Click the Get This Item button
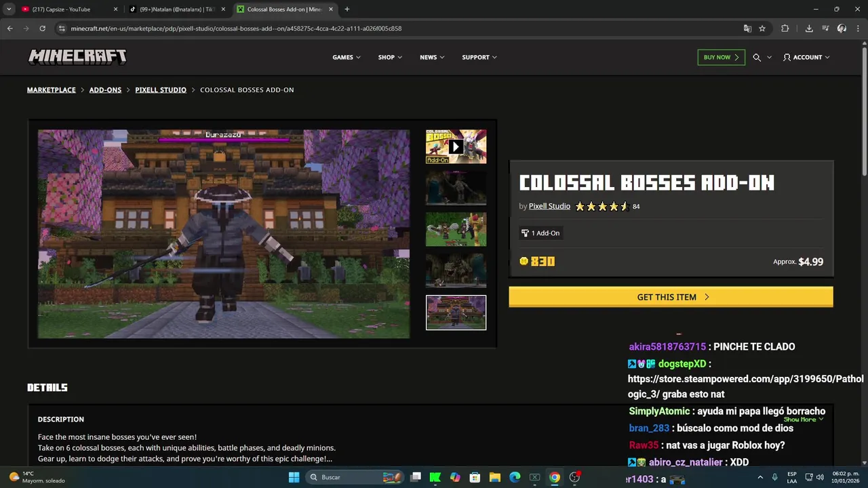Image resolution: width=868 pixels, height=488 pixels. point(671,297)
